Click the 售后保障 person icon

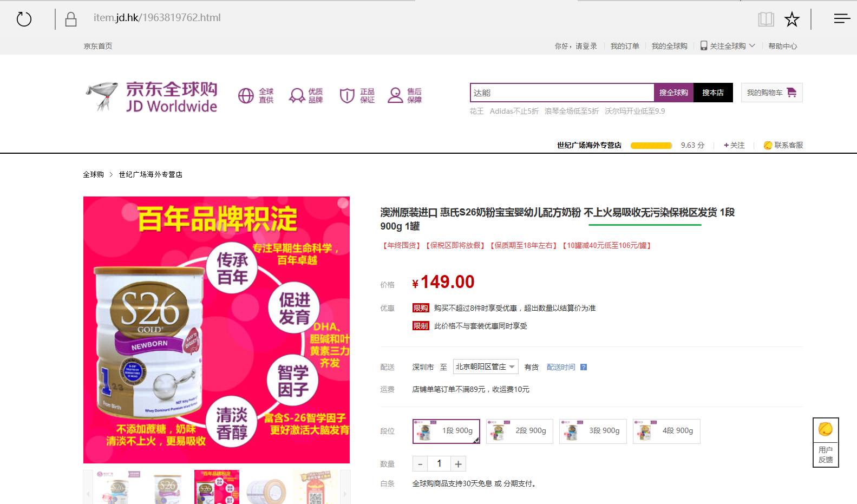click(396, 96)
